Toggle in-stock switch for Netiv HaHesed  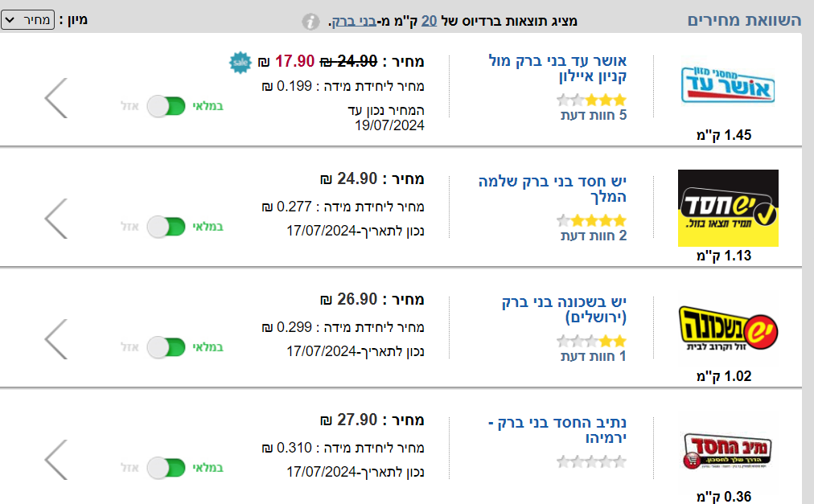coord(166,468)
